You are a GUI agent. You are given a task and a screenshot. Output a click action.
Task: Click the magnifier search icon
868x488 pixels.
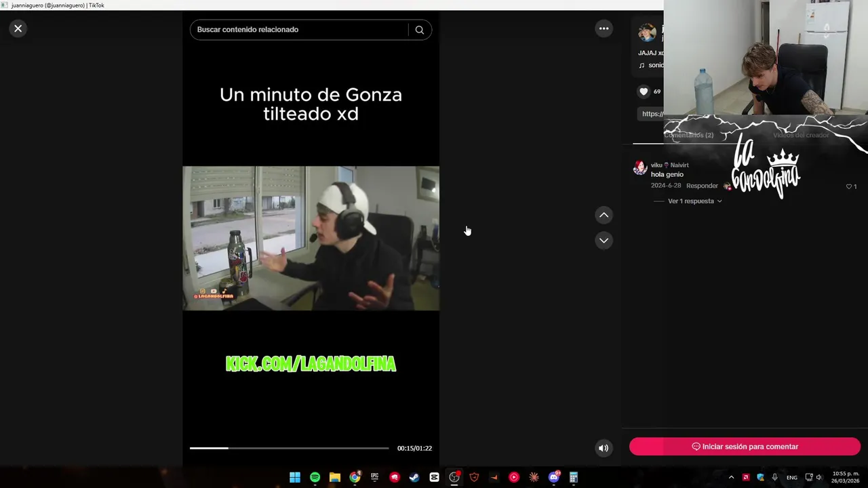pos(420,30)
